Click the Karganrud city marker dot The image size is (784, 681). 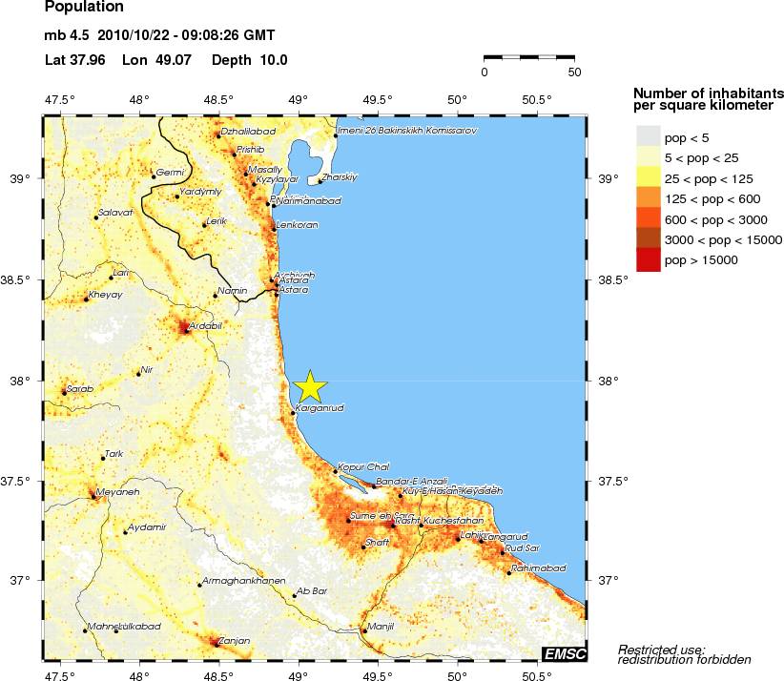point(293,412)
